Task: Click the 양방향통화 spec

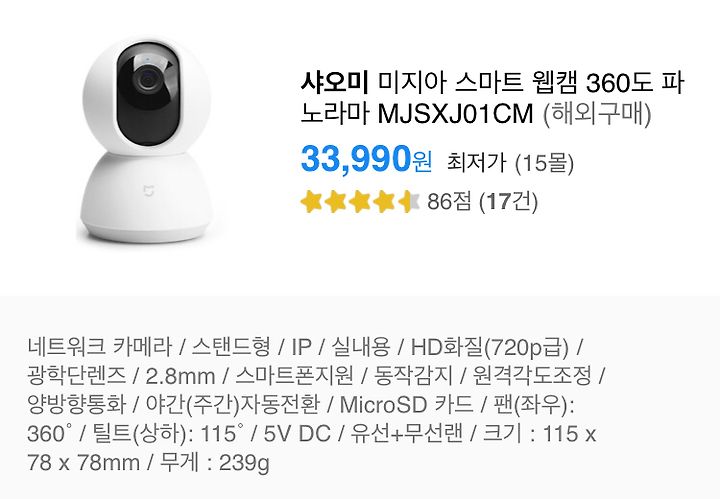Action: [x=76, y=404]
